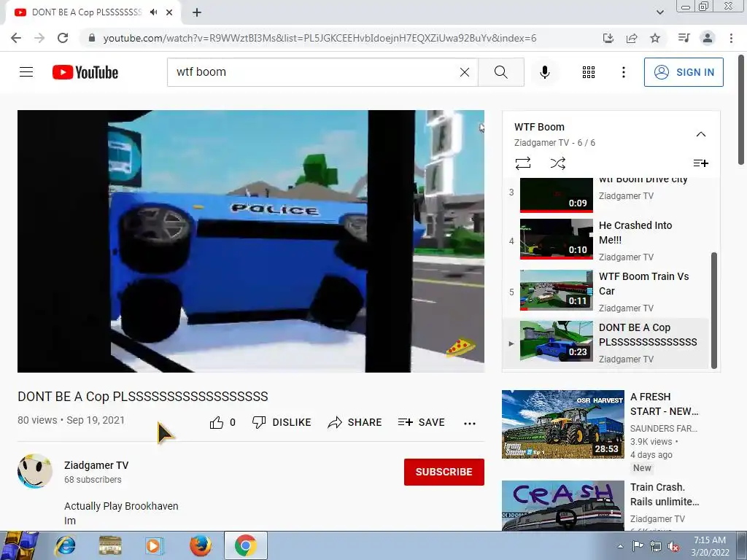Click '68 subscribers' text
Screen dimensions: 747x560
coord(93,480)
